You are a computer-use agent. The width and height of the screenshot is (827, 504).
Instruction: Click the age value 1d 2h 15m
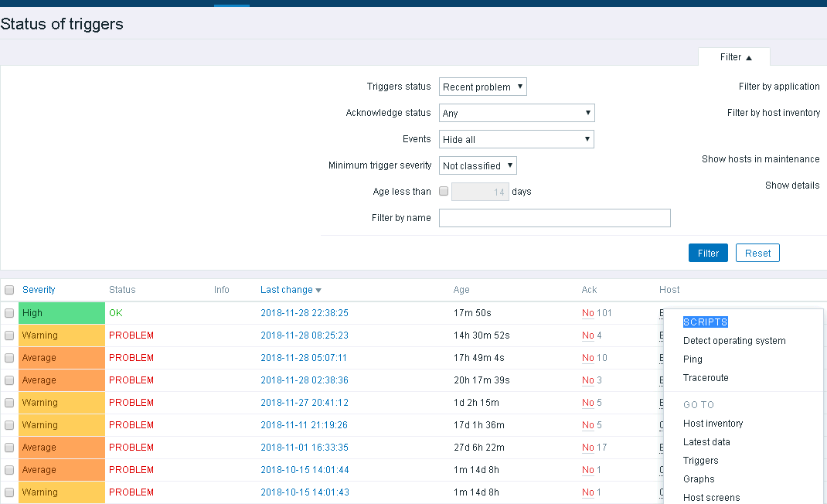[476, 403]
